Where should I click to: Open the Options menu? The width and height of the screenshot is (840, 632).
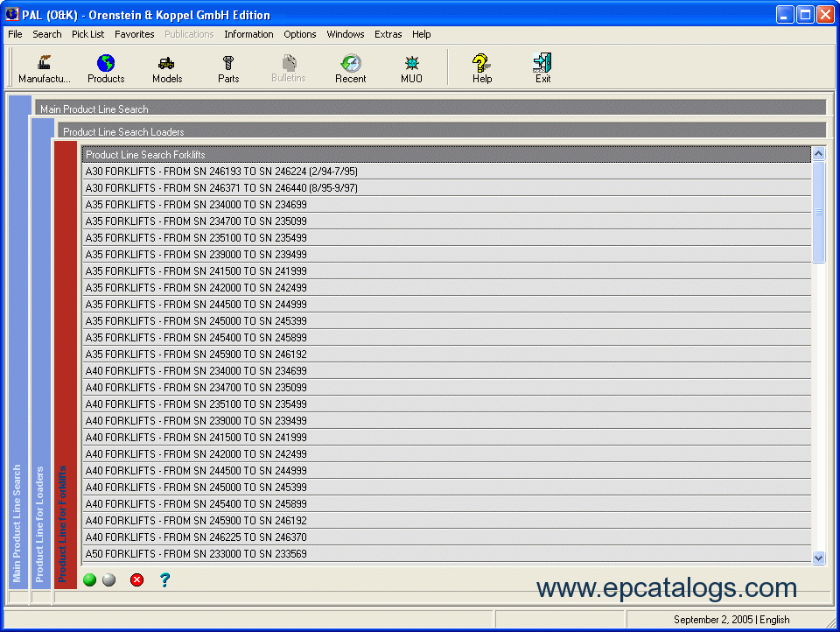click(x=300, y=34)
